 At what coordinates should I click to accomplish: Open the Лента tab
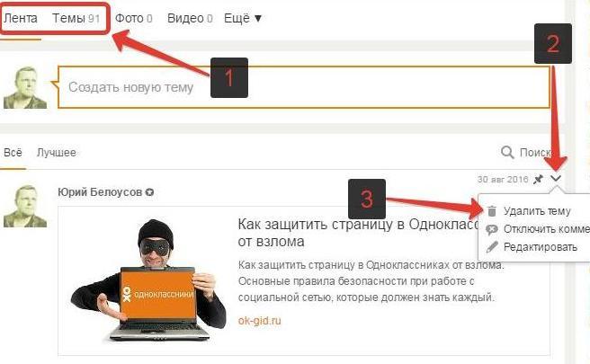point(21,18)
